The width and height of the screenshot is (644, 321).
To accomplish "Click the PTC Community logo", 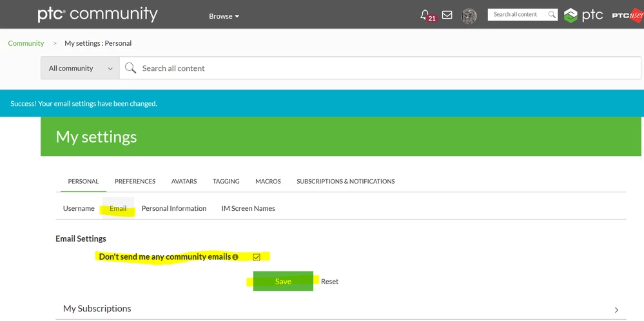I will pos(98,14).
